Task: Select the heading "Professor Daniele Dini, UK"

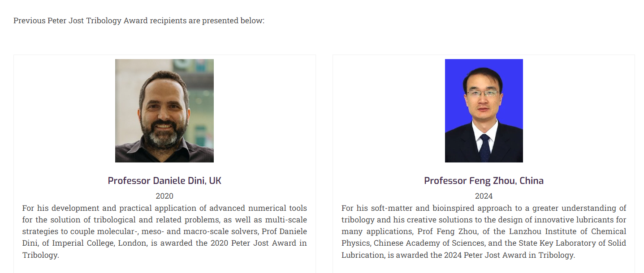Action: (x=164, y=181)
